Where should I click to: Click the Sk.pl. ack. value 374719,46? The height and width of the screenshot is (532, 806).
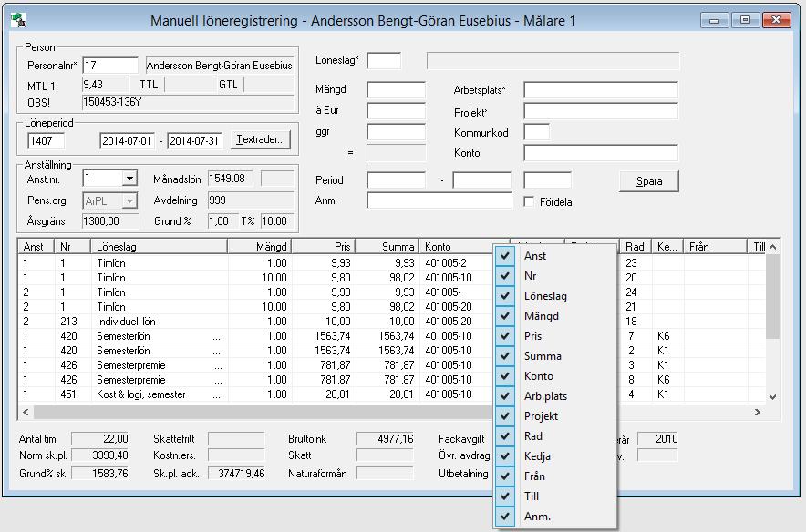[x=236, y=473]
